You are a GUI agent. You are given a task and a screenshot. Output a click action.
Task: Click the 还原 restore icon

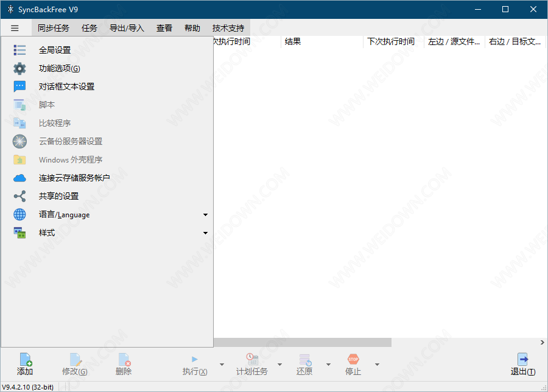(305, 360)
